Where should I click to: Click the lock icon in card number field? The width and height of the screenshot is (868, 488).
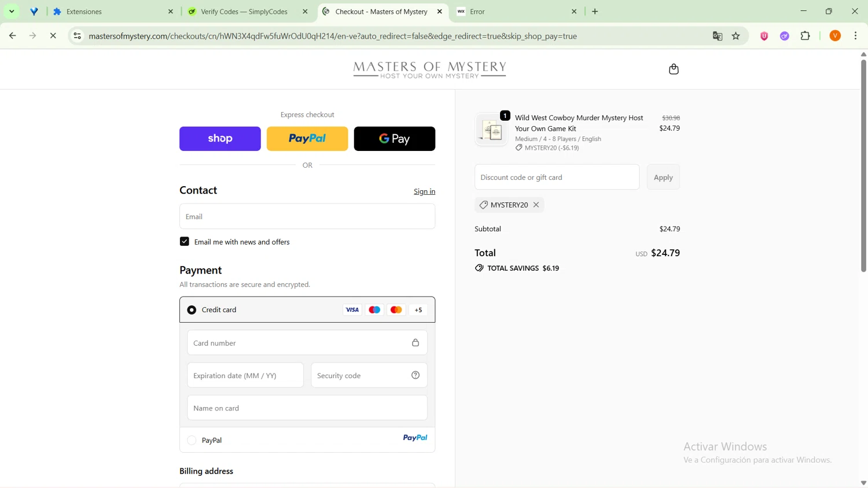[x=415, y=343]
